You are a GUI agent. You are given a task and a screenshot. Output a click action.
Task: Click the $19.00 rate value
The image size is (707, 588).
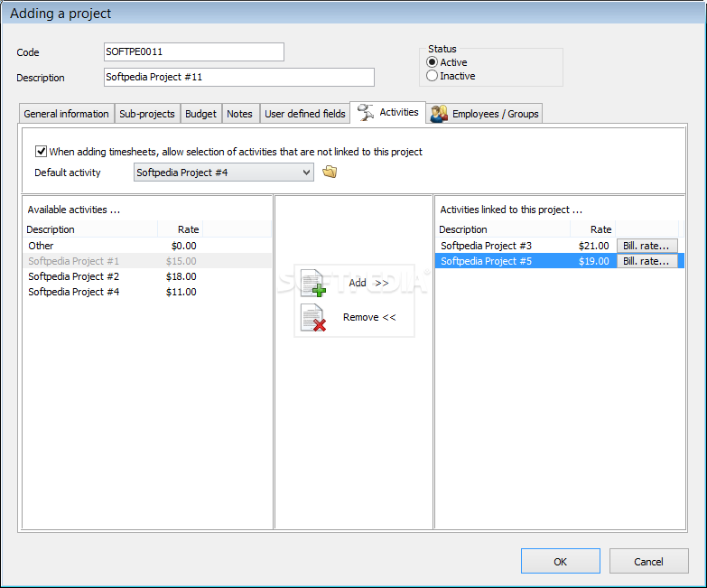(594, 261)
